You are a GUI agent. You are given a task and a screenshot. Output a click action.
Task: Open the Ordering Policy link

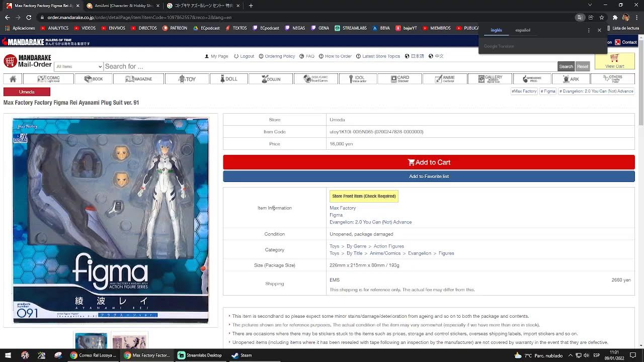tap(277, 56)
